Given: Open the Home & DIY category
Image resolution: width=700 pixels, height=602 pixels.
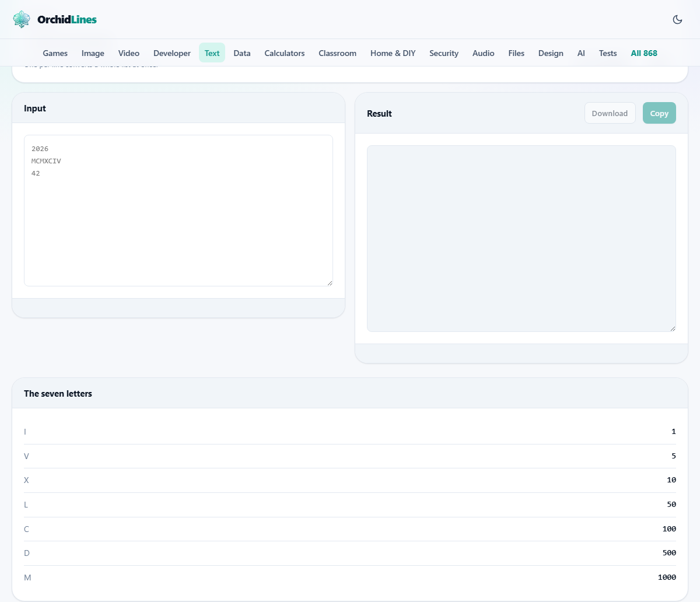Looking at the screenshot, I should 393,53.
